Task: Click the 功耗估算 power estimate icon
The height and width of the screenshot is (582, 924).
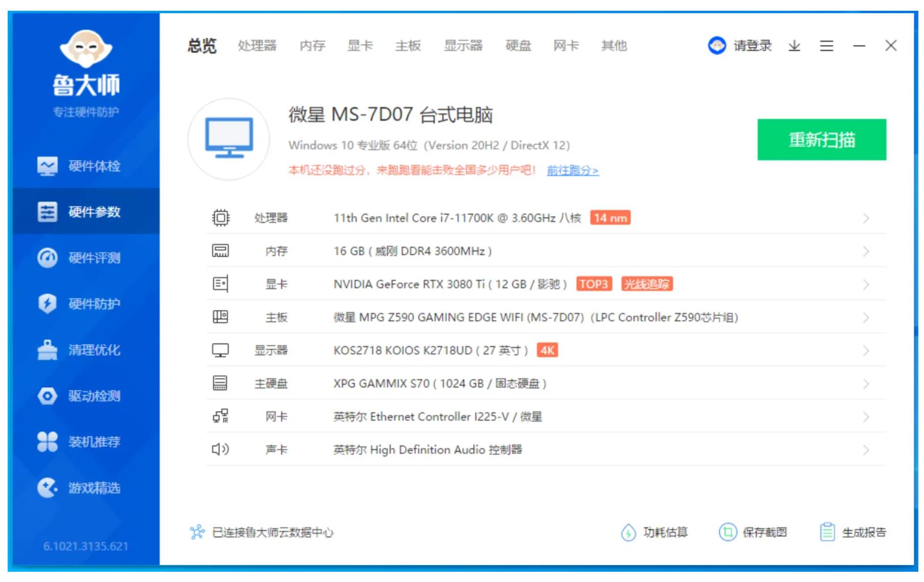Action: pos(628,532)
